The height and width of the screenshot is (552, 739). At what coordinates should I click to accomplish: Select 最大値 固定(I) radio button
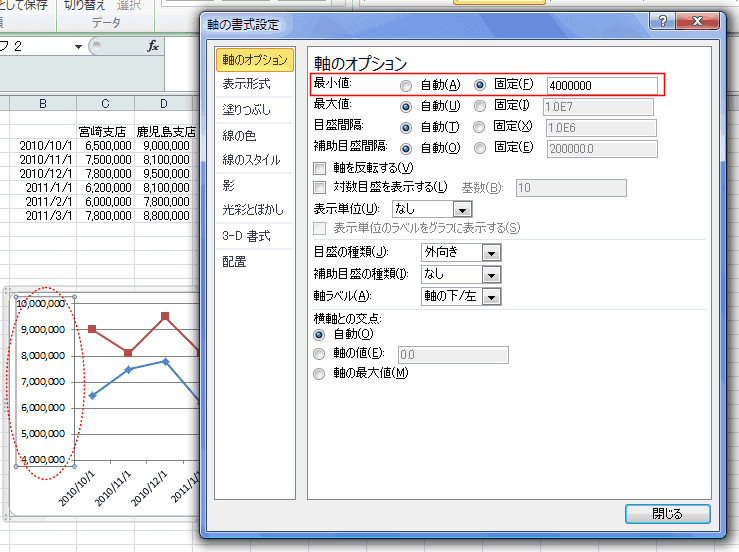[479, 106]
